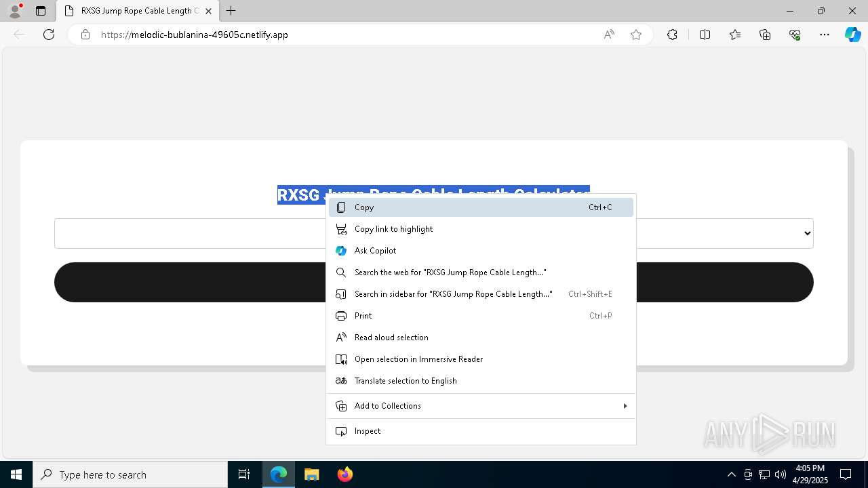This screenshot has width=868, height=488.
Task: Activate Read aloud in address bar
Action: (x=609, y=35)
